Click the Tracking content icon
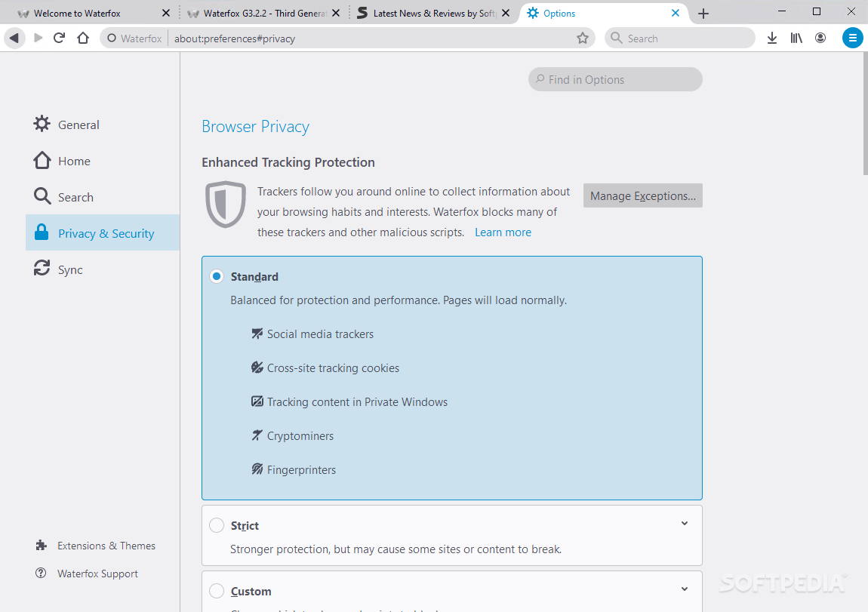The width and height of the screenshot is (868, 612). [257, 401]
